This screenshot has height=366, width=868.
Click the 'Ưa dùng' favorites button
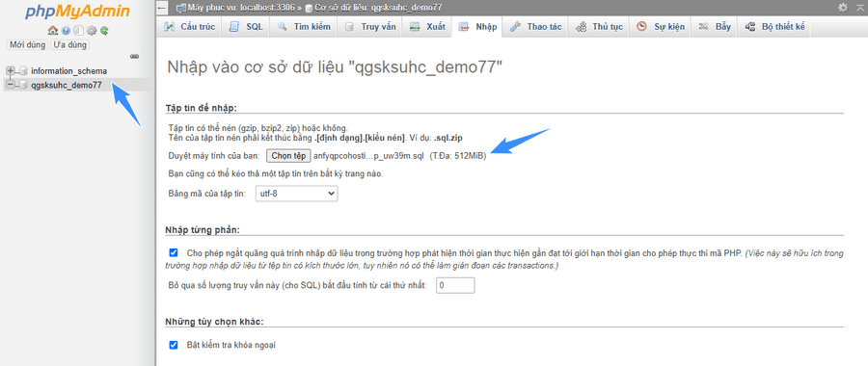click(69, 44)
